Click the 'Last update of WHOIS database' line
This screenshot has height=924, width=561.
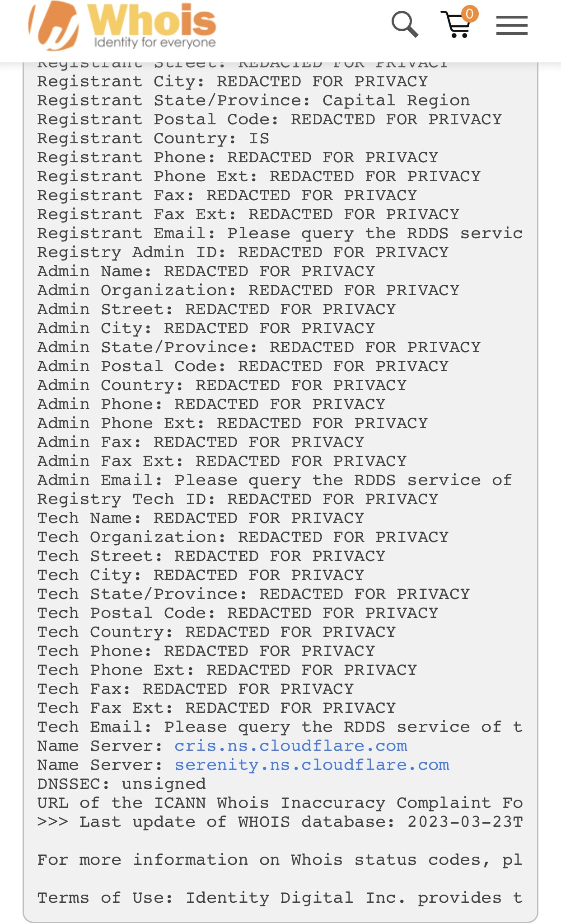[x=280, y=822]
